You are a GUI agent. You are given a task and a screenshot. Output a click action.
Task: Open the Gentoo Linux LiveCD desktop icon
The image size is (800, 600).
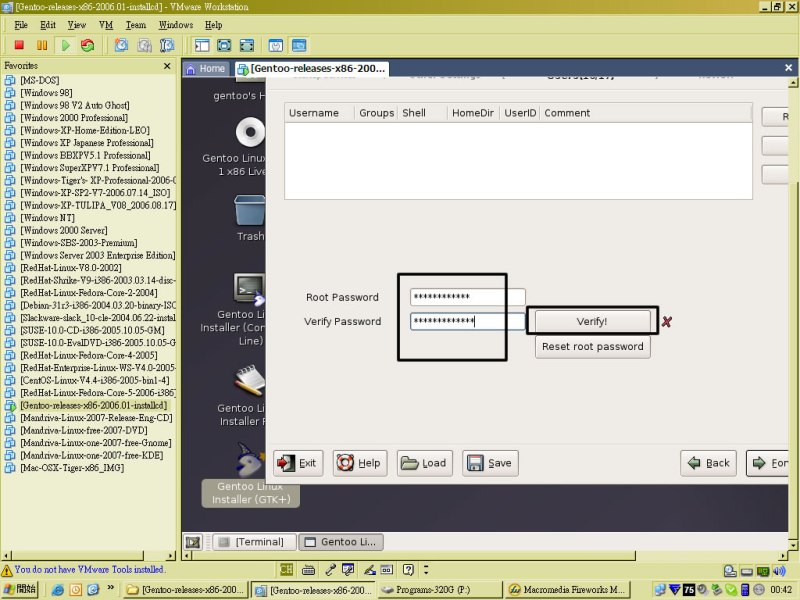coord(249,132)
